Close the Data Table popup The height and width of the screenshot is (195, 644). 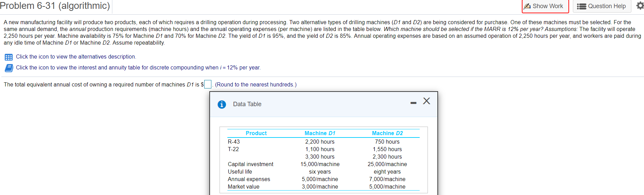426,101
